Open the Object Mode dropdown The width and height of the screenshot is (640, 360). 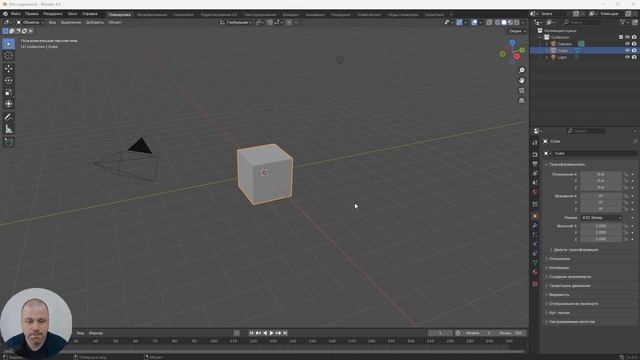click(30, 22)
